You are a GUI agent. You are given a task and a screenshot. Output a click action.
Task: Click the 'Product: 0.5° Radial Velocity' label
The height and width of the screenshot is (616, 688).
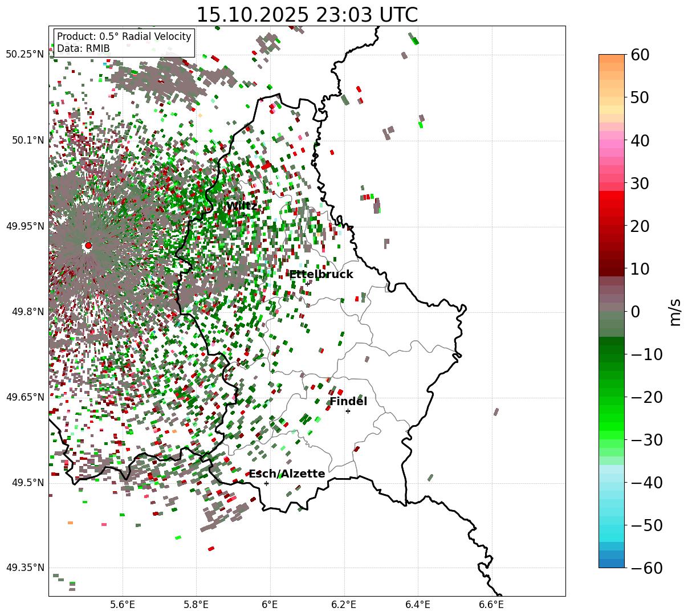[124, 36]
